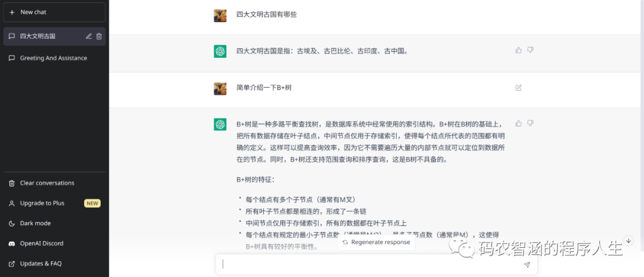Click the moon icon for Dark mode
Viewport: 644px width, 277px height.
click(x=11, y=223)
